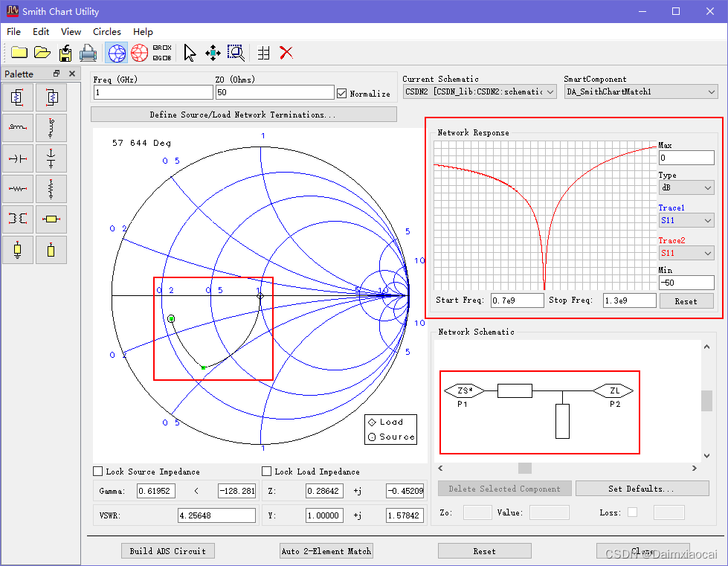Click the RXGB circles options icon

coord(162,53)
